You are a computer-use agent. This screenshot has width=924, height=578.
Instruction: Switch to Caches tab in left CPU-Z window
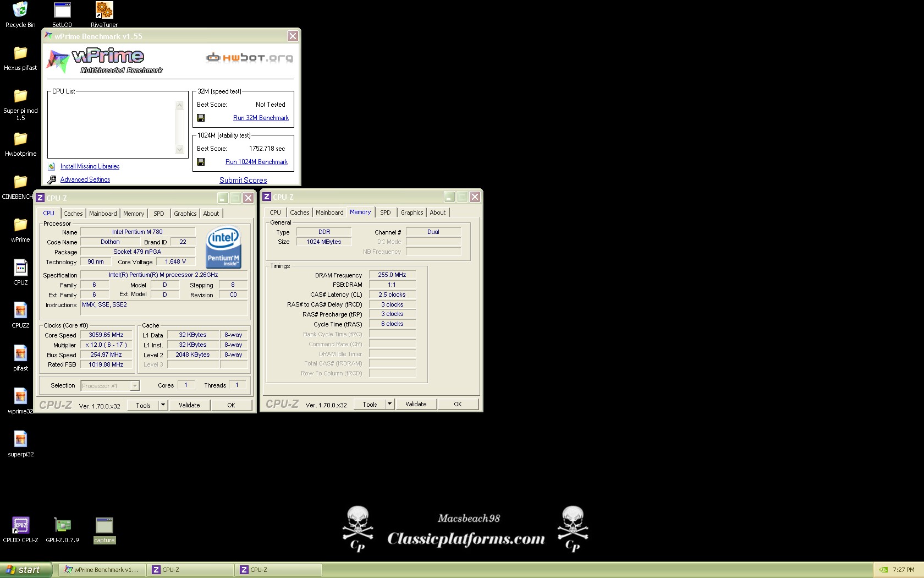click(x=73, y=214)
